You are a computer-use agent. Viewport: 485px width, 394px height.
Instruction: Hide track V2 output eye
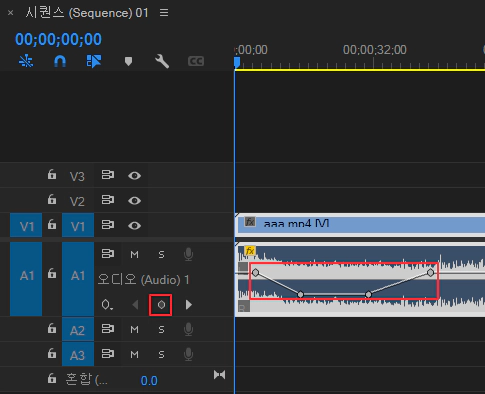click(134, 201)
